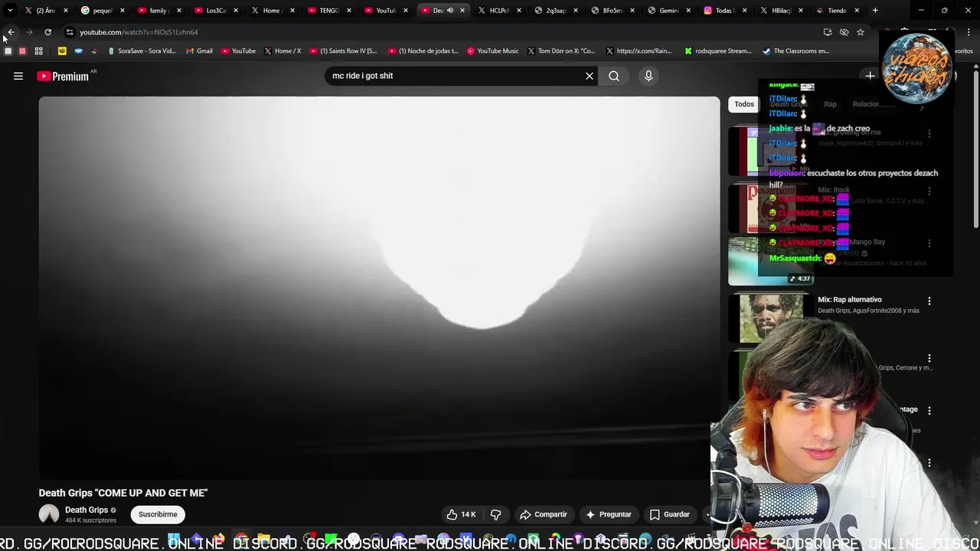980x551 pixels.
Task: Open the rodsquaree Stream bookmark
Action: click(718, 51)
